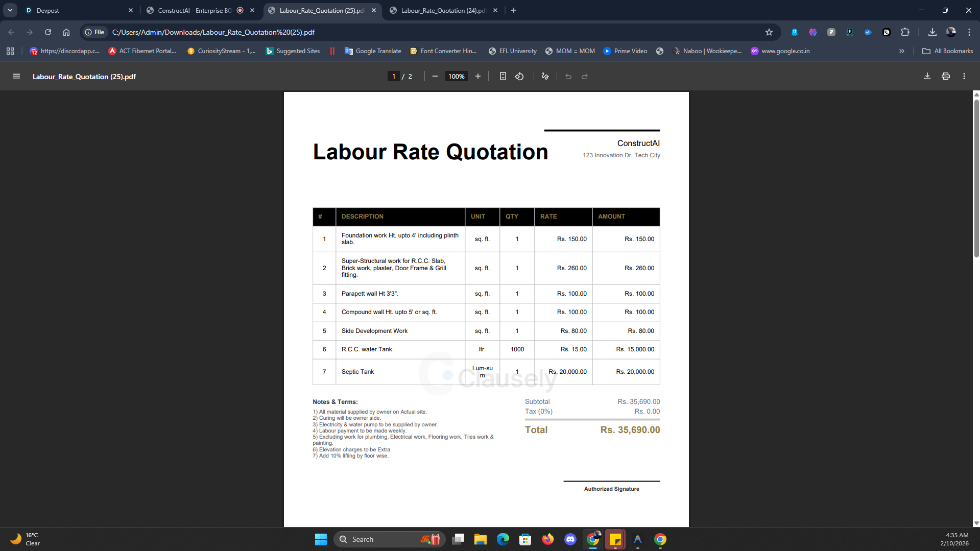Open ACT Fibernet Portal bookmark
The width and height of the screenshot is (980, 551).
(142, 51)
